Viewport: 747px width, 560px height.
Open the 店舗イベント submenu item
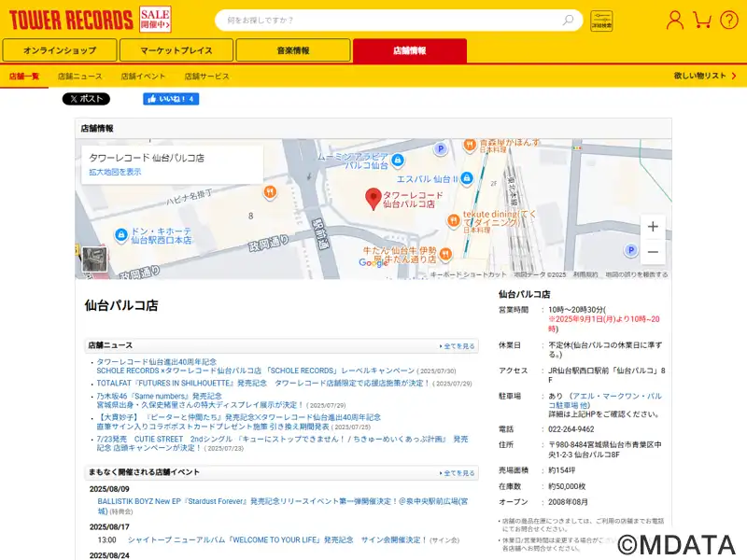coord(143,77)
